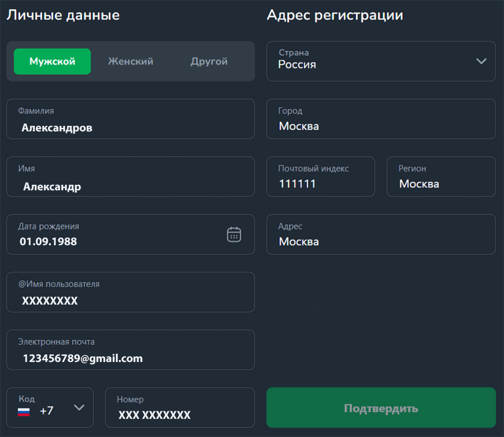Click the chevron icon in Код field
The height and width of the screenshot is (437, 504).
(79, 408)
